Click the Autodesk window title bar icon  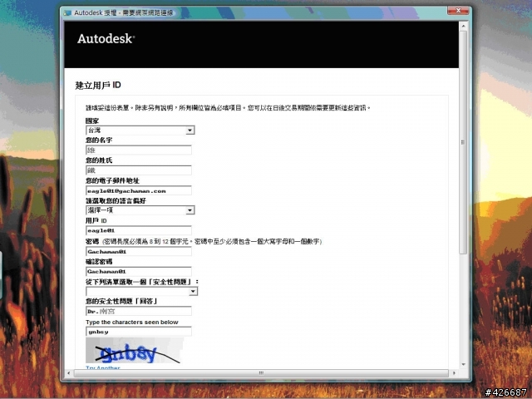point(67,13)
